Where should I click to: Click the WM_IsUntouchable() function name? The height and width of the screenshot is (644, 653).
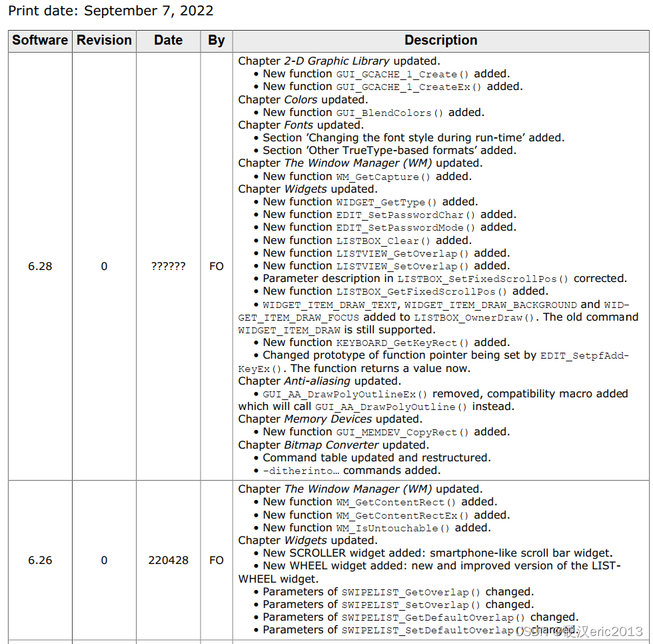[x=392, y=528]
